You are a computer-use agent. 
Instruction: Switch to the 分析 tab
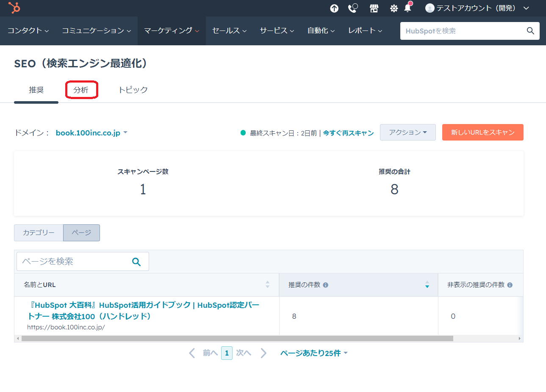[81, 90]
